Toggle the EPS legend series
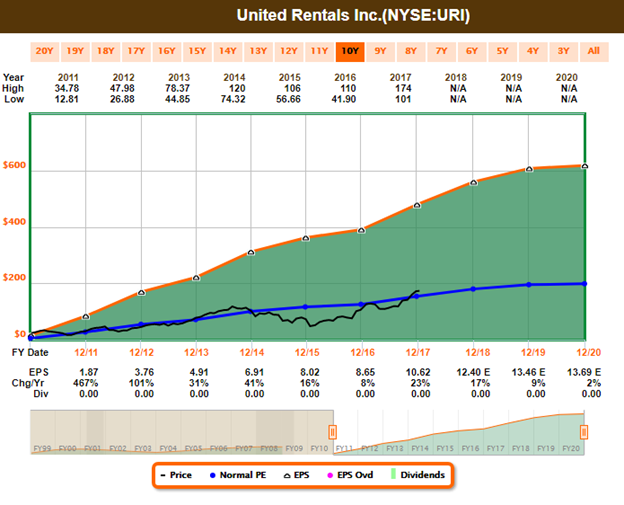 pos(296,475)
